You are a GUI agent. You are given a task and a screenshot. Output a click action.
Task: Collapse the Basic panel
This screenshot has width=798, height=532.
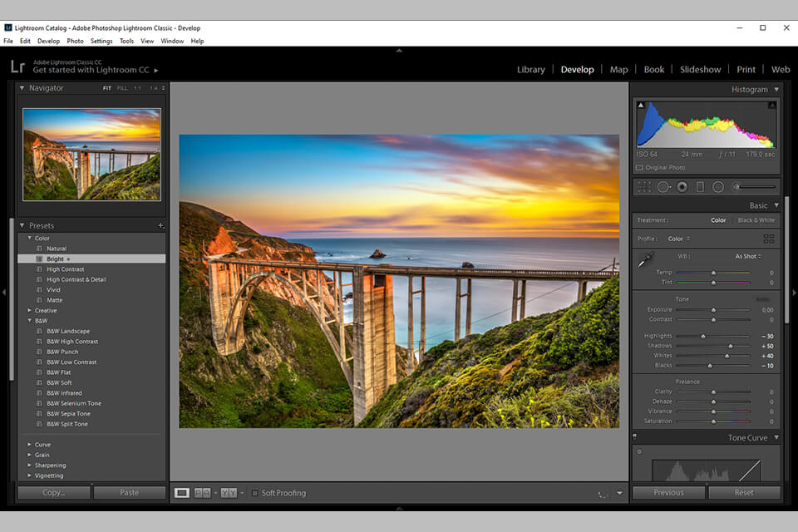tap(776, 205)
